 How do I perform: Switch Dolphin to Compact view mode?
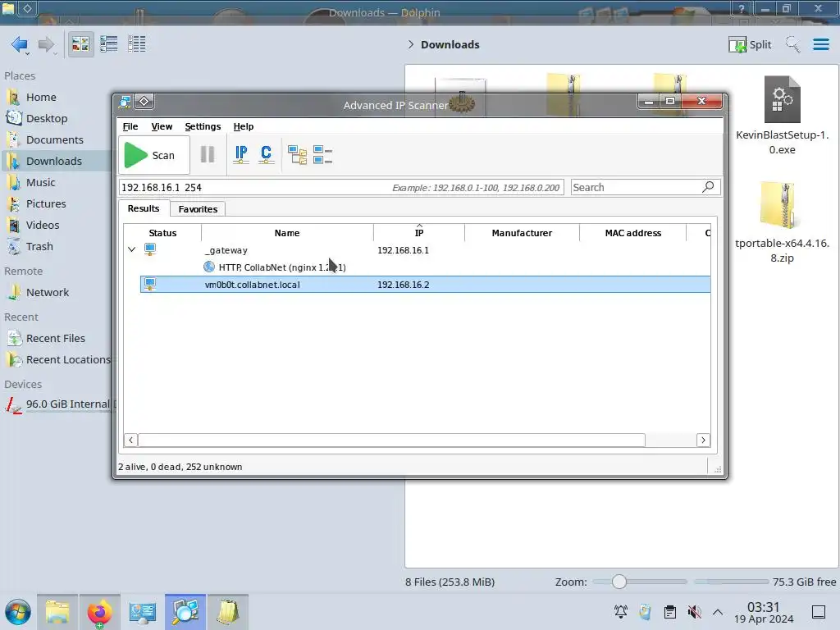[109, 44]
